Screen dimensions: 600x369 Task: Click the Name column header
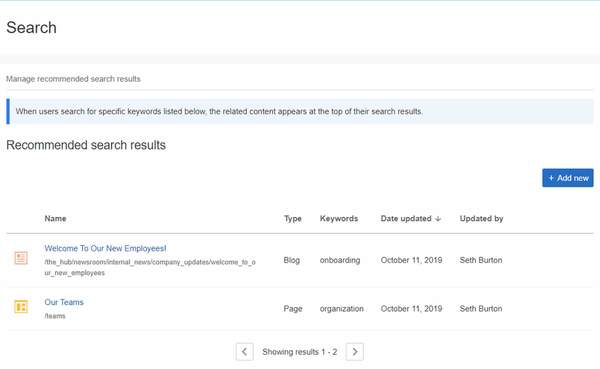click(x=55, y=219)
